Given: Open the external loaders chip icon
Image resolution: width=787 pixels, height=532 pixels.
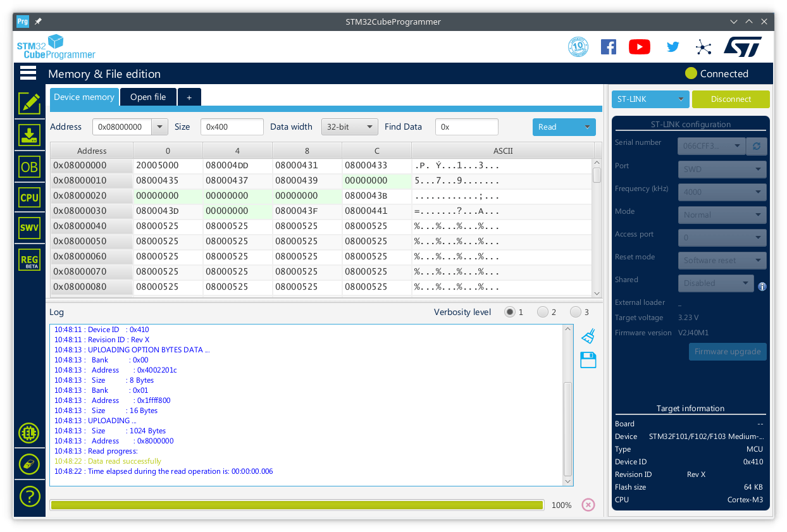Looking at the screenshot, I should (x=30, y=433).
